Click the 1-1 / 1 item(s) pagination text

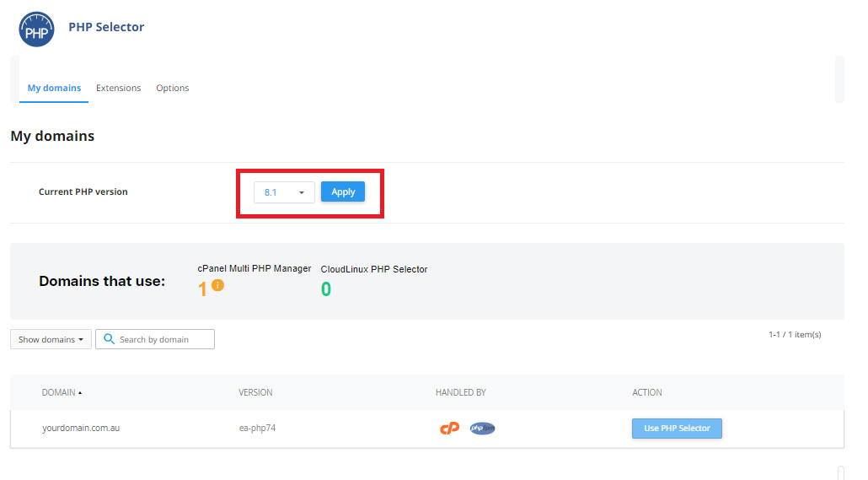[x=795, y=334]
